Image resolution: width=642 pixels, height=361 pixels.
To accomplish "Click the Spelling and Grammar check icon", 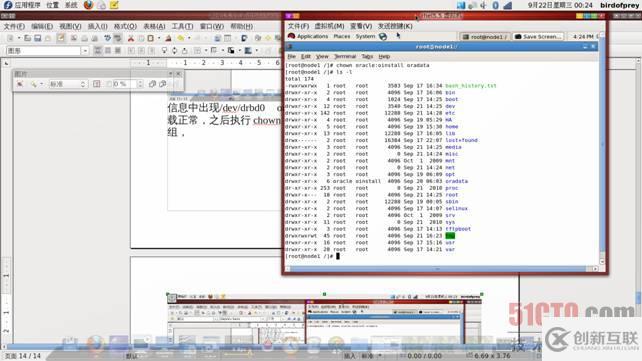I will [x=107, y=38].
